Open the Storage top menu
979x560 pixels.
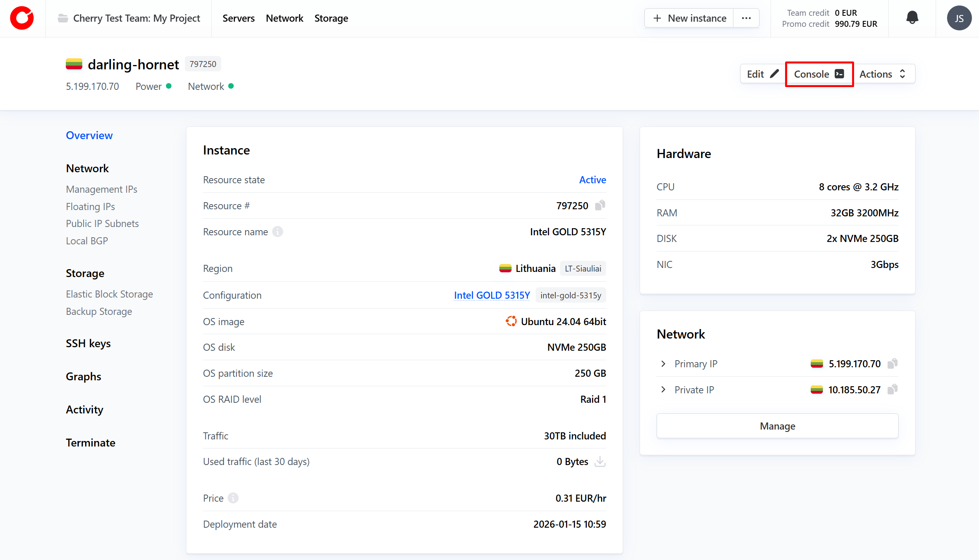(331, 18)
